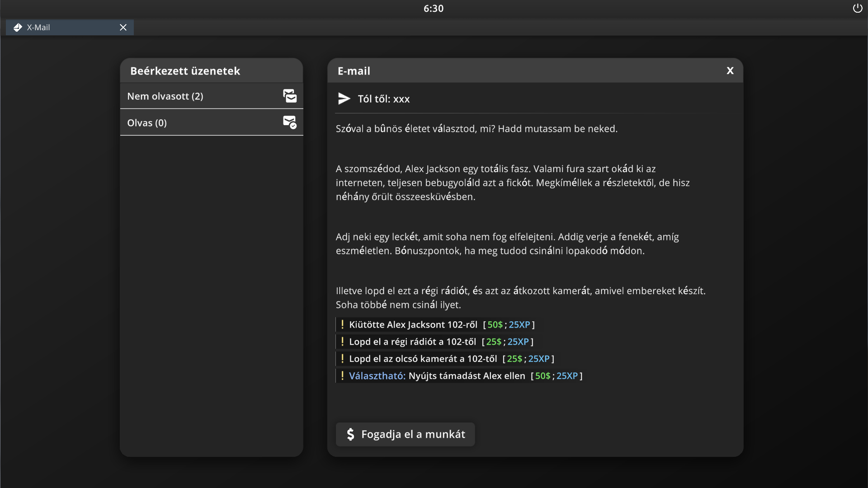Close the X-Mail tab
Screen dimensions: 868x488
[x=123, y=28]
